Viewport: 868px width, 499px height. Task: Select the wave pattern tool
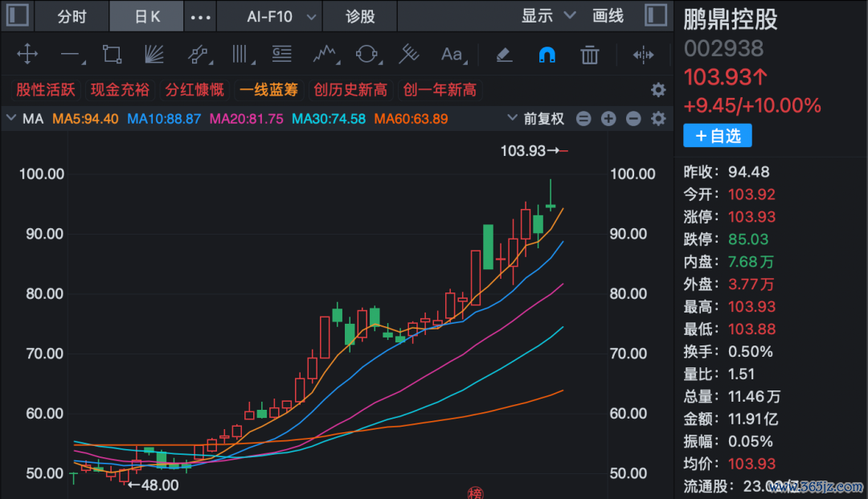tap(326, 54)
